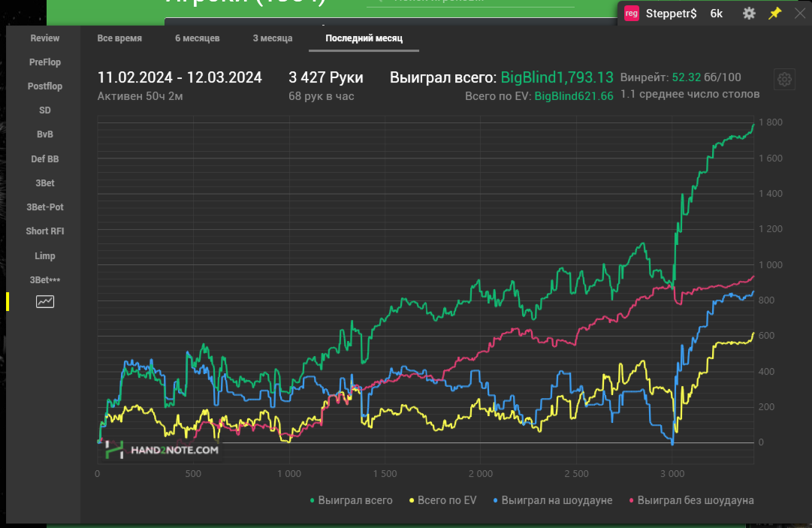
Task: Select Последний месяц tab
Action: (364, 38)
